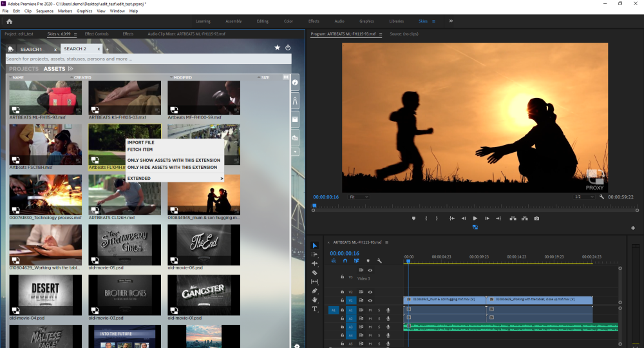Choose the Hand tool

pyautogui.click(x=315, y=300)
